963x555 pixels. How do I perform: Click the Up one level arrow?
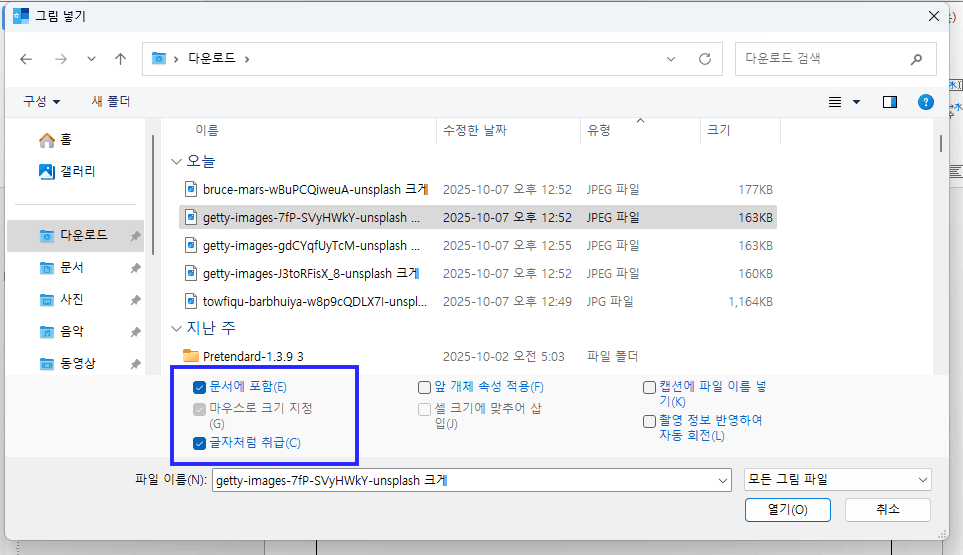pyautogui.click(x=120, y=59)
